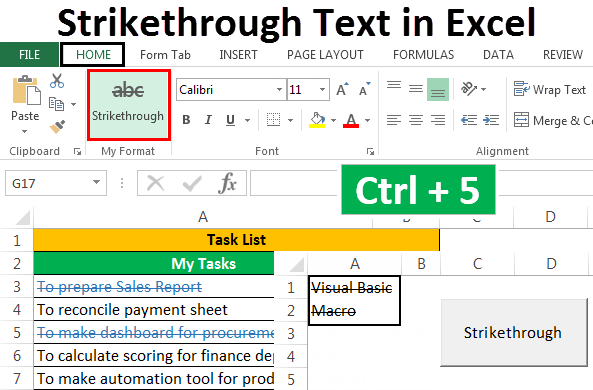Toggle Bottom Align (highlighted)
This screenshot has height=390, width=593.
point(438,89)
